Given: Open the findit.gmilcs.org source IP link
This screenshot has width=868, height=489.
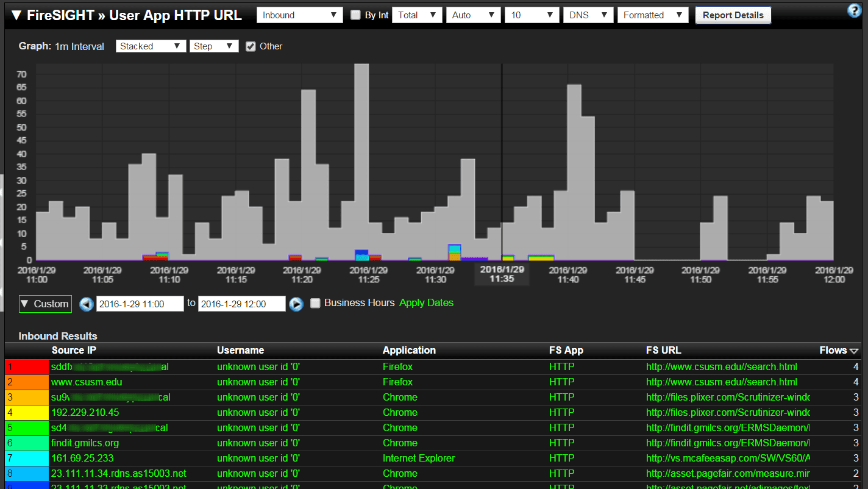Looking at the screenshot, I should click(85, 443).
